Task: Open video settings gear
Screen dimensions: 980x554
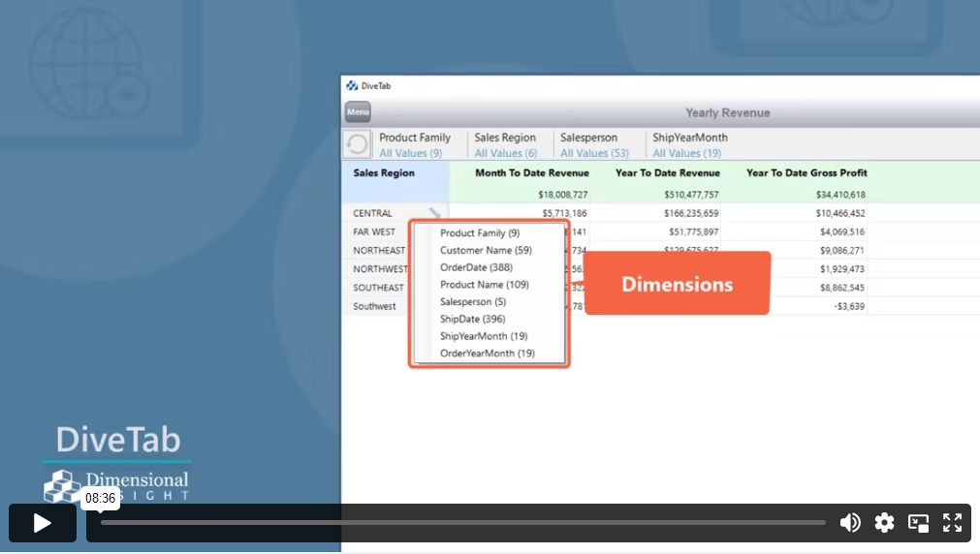Action: pos(884,523)
